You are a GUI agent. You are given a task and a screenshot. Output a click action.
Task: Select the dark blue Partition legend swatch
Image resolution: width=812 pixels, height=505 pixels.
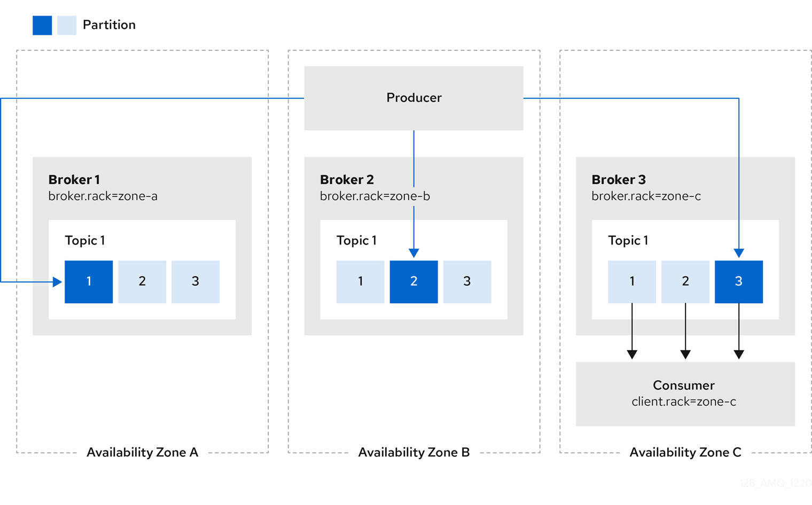point(42,25)
